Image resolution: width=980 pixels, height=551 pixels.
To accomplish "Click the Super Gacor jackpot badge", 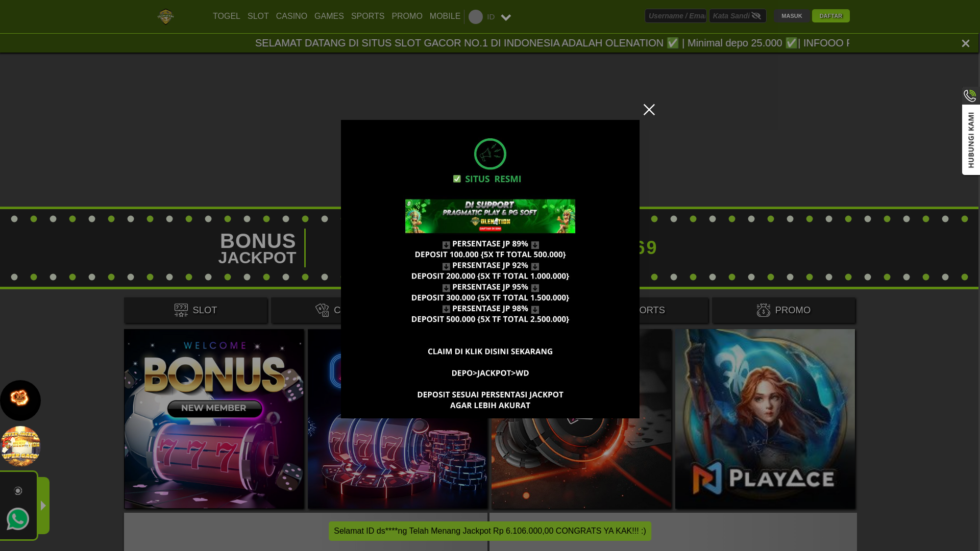I will [20, 446].
